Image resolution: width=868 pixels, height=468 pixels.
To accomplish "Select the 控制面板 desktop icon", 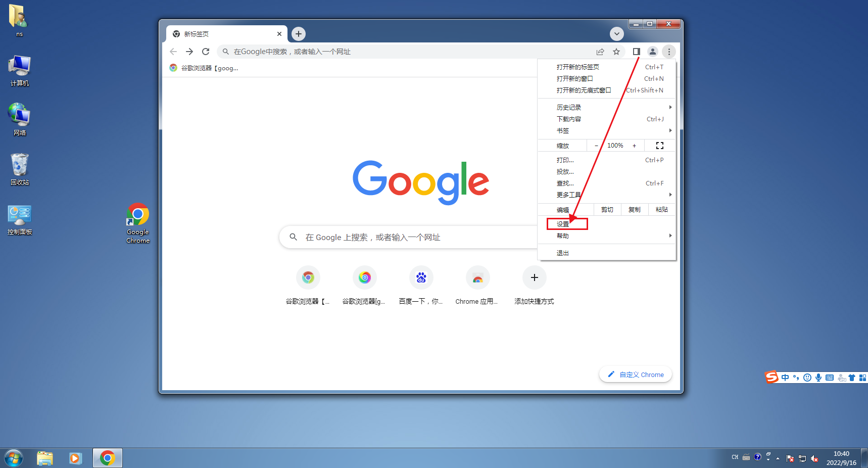I will [x=19, y=220].
